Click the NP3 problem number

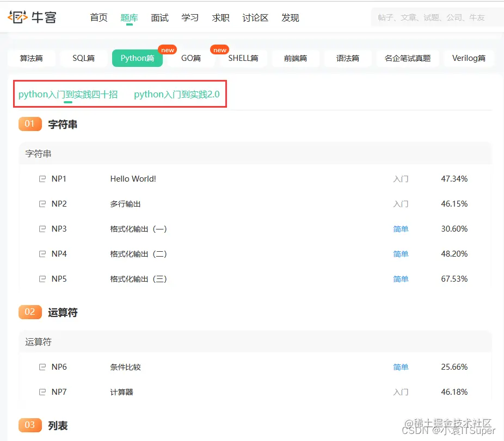click(x=59, y=229)
